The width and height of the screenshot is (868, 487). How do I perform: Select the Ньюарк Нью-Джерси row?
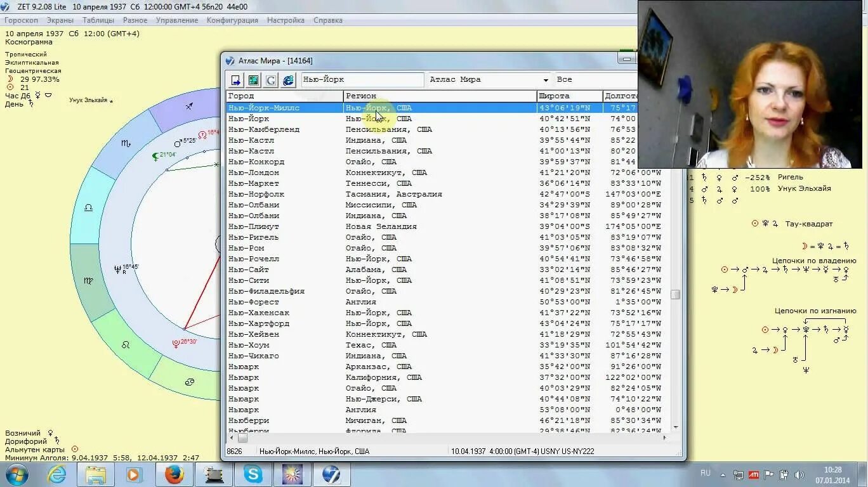(x=448, y=399)
